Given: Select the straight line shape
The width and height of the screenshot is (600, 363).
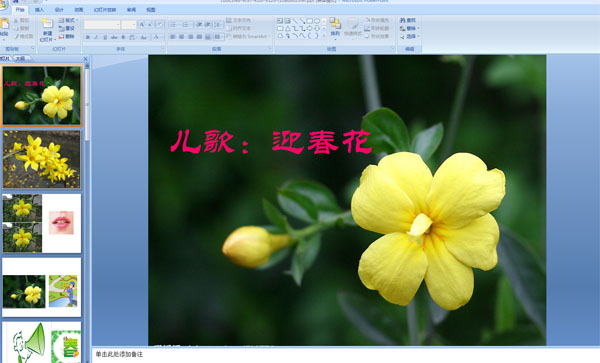Looking at the screenshot, I should tap(295, 21).
